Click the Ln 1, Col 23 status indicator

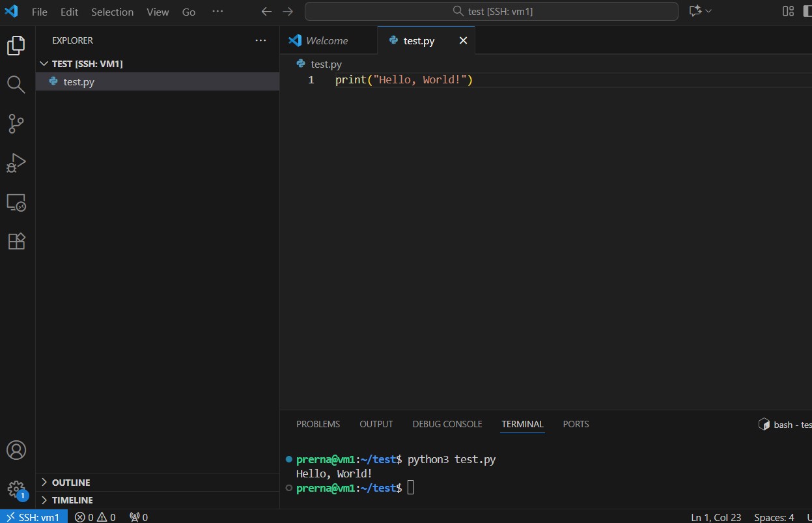[716, 517]
